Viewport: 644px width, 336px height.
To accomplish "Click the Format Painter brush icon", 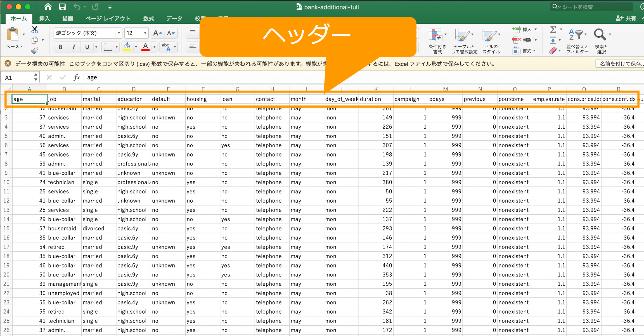I will point(35,51).
